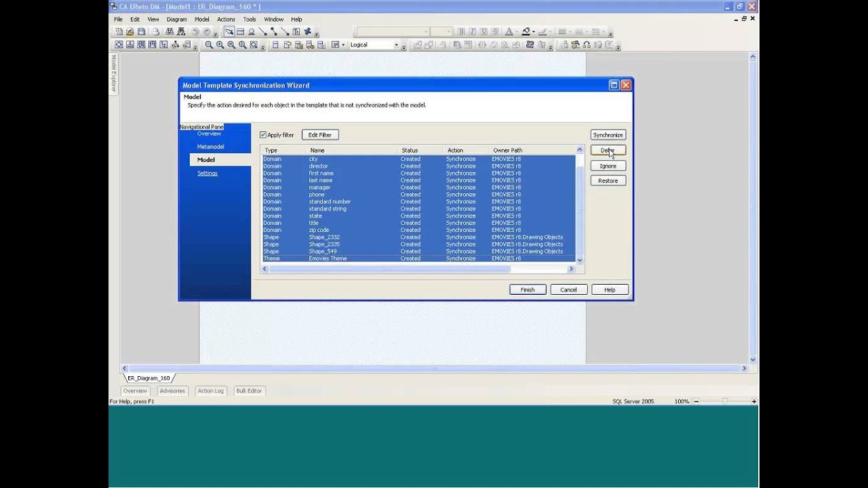Select the Entity drawing tool
Image resolution: width=868 pixels, height=488 pixels.
240,32
